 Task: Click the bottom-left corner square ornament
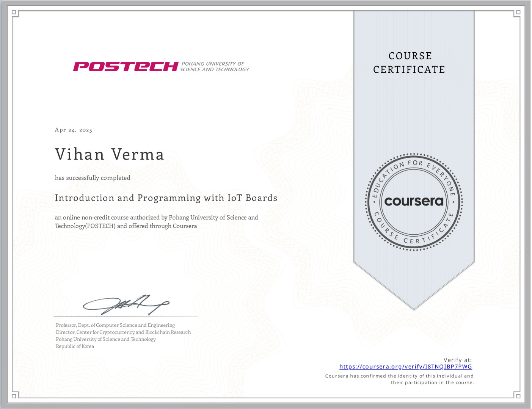[14, 396]
